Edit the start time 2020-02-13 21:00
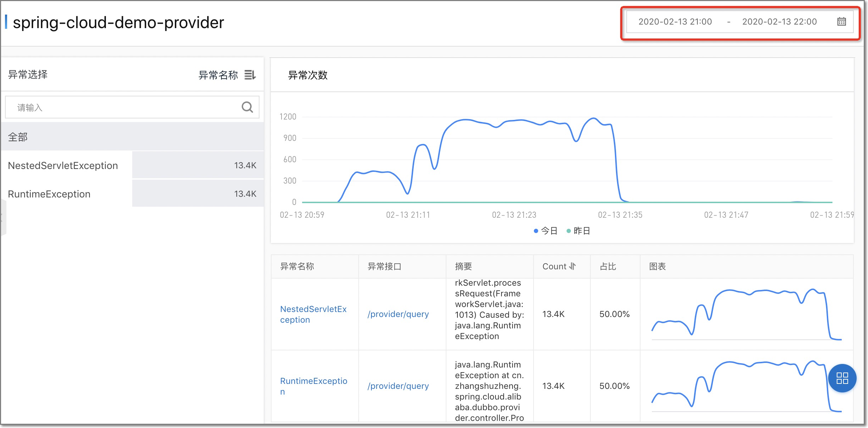The width and height of the screenshot is (868, 428). (x=675, y=22)
